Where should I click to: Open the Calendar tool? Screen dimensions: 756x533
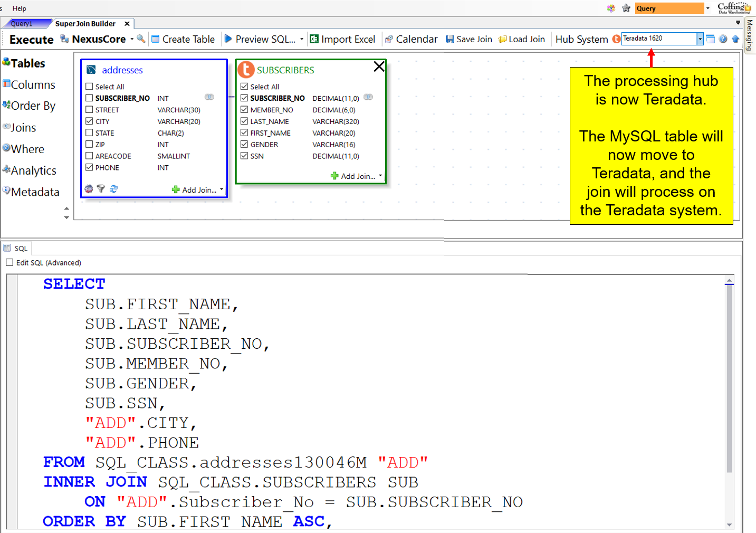tap(412, 39)
